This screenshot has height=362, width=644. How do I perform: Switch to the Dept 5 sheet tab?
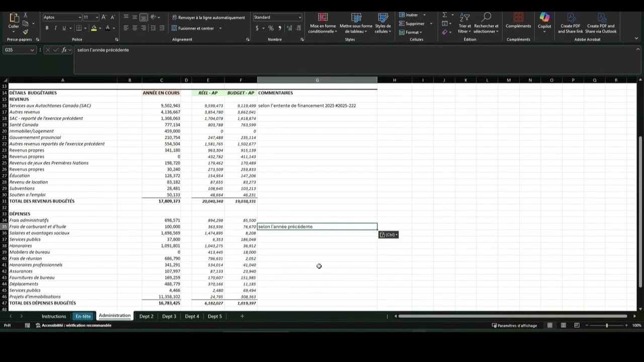point(215,316)
